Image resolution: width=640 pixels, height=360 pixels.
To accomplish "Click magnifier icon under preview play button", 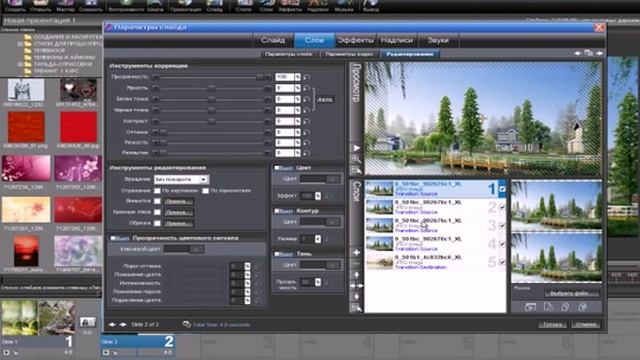I will pyautogui.click(x=356, y=159).
